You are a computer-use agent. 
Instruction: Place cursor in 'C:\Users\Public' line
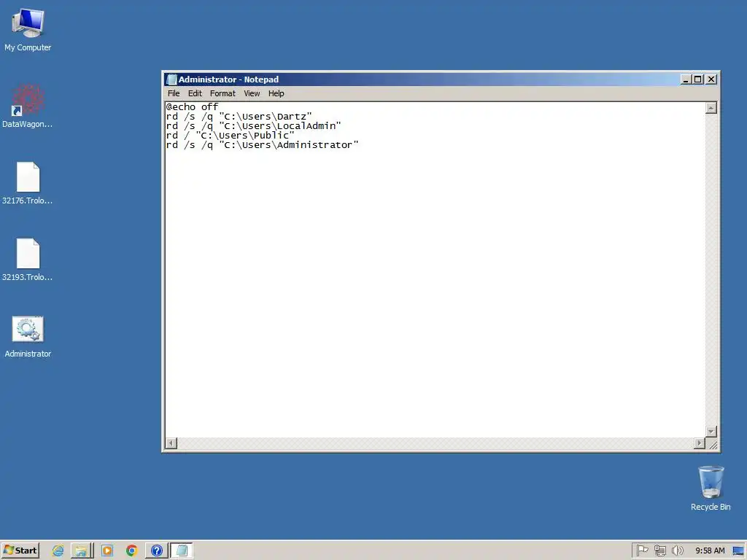tap(230, 135)
